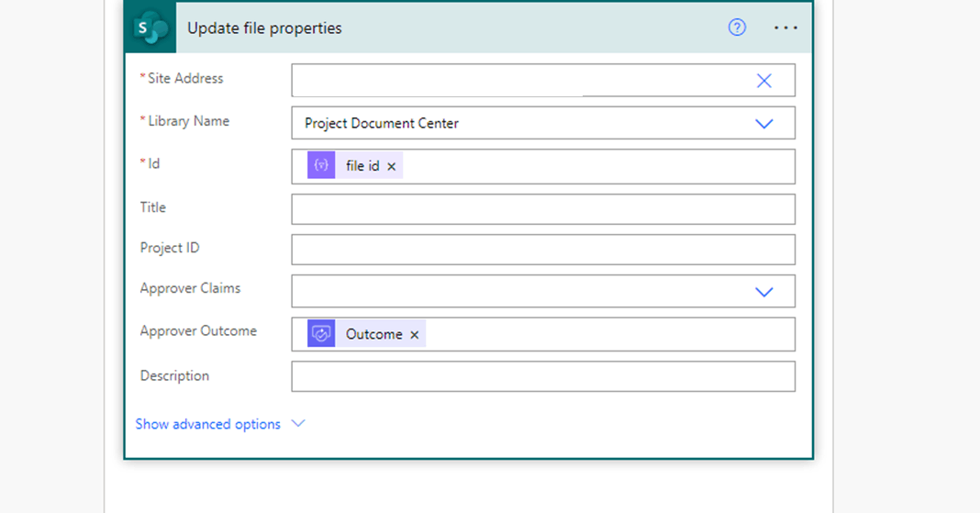Click Show advanced options link
Image resolution: width=980 pixels, height=513 pixels.
click(208, 424)
